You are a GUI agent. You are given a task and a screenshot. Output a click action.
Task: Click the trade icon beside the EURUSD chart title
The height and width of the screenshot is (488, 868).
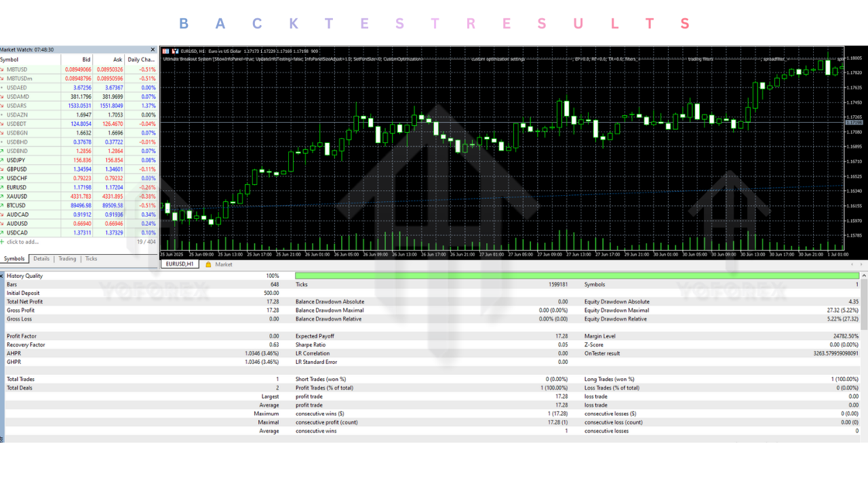point(175,51)
